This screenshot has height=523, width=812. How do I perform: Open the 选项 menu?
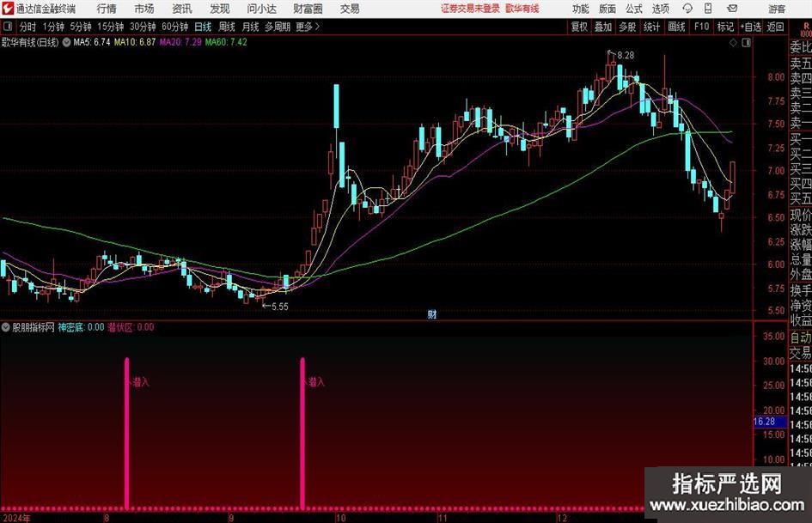click(660, 9)
